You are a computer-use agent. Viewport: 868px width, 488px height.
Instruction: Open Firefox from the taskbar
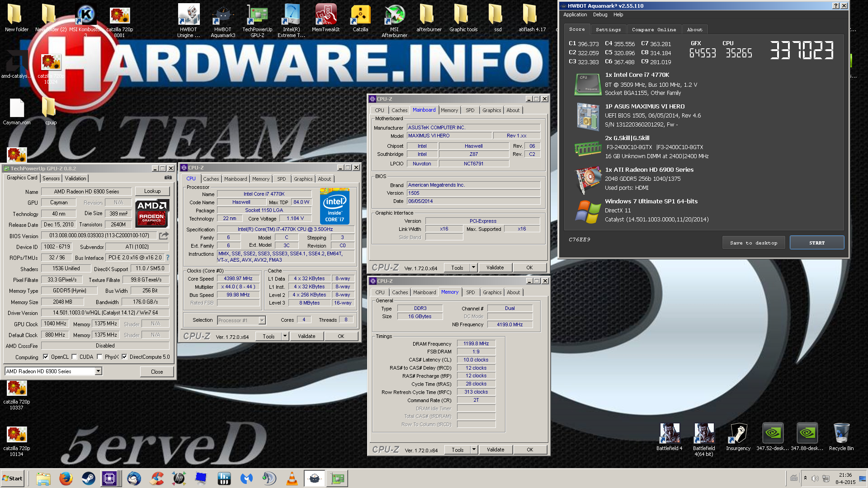(x=66, y=479)
